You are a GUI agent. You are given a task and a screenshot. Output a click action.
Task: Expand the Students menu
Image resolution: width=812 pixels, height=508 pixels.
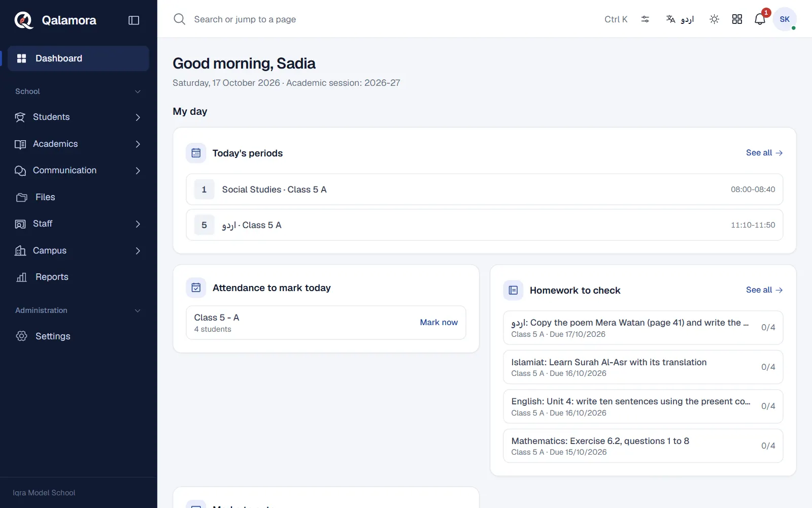(x=78, y=117)
